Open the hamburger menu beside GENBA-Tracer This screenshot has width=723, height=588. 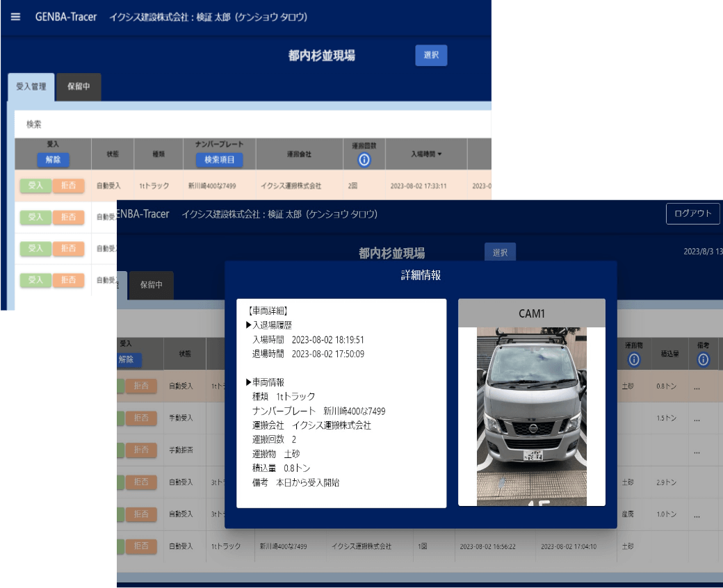click(16, 17)
